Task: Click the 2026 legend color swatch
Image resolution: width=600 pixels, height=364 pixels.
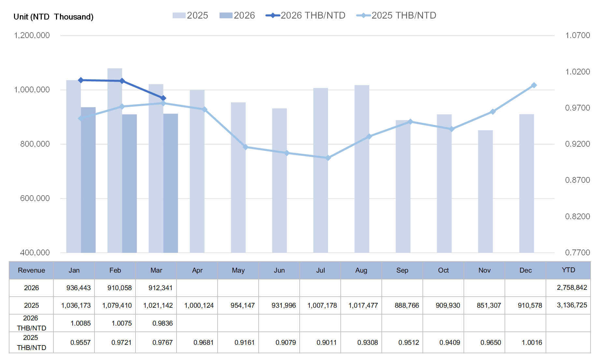Action: 226,15
